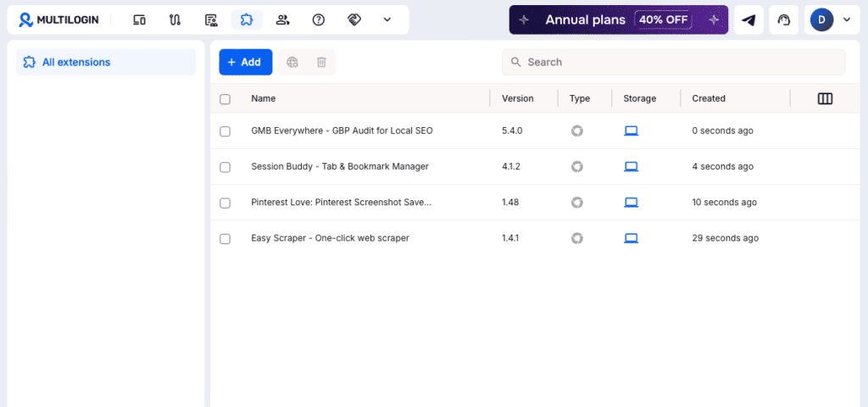Open the team members icon in top navigation
The width and height of the screenshot is (868, 407).
point(282,20)
